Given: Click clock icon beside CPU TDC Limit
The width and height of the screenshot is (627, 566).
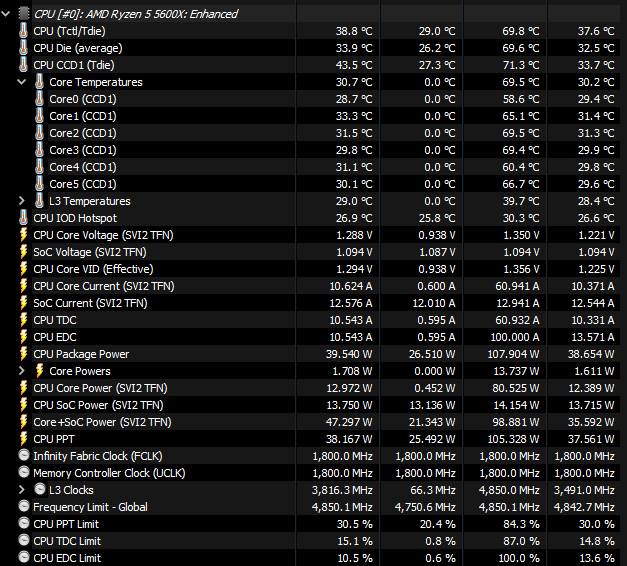Looking at the screenshot, I should click(x=24, y=540).
